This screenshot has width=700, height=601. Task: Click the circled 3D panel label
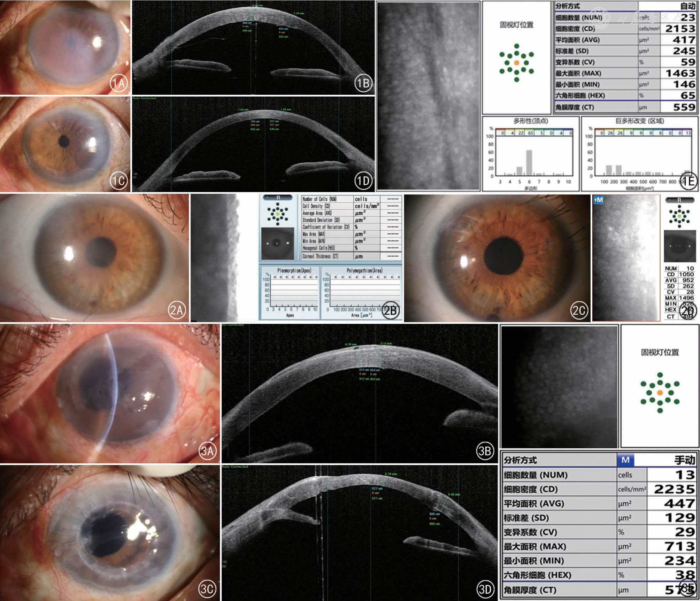point(485,589)
